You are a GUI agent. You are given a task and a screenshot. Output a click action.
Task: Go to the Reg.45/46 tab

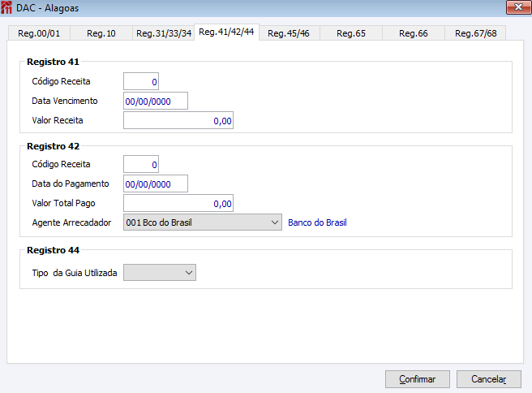click(289, 33)
